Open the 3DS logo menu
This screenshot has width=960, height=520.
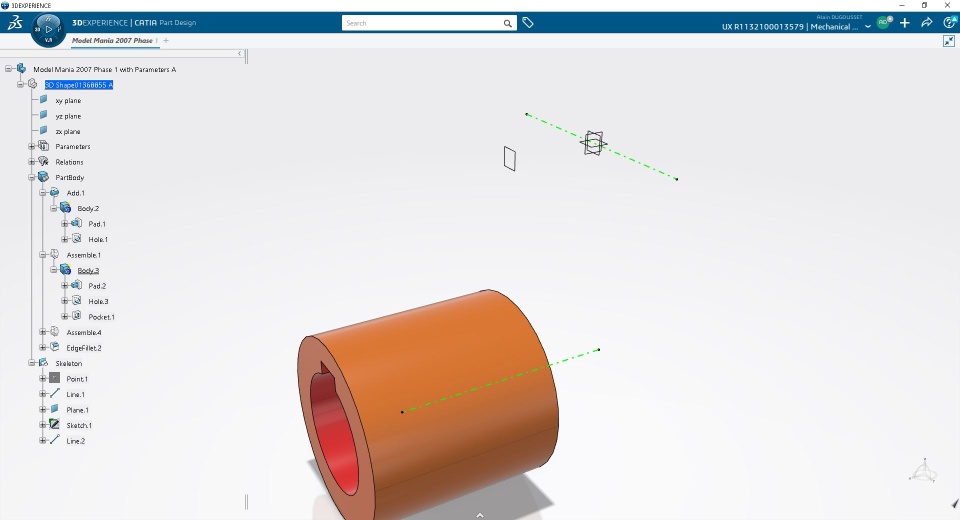pyautogui.click(x=15, y=23)
